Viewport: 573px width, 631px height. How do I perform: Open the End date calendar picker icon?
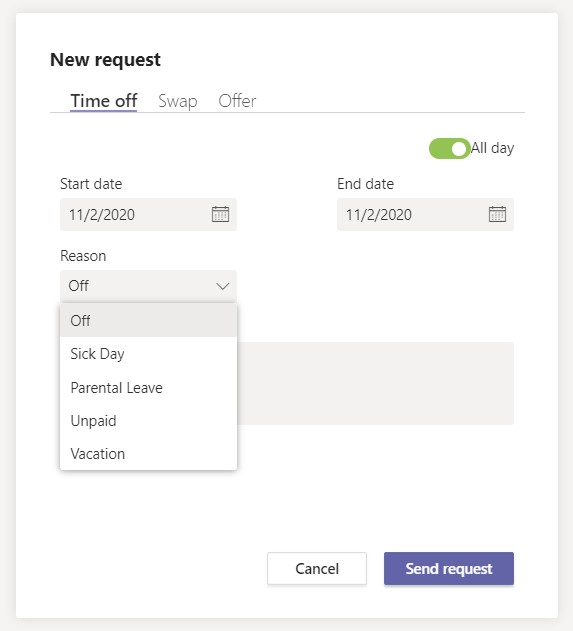(x=497, y=214)
